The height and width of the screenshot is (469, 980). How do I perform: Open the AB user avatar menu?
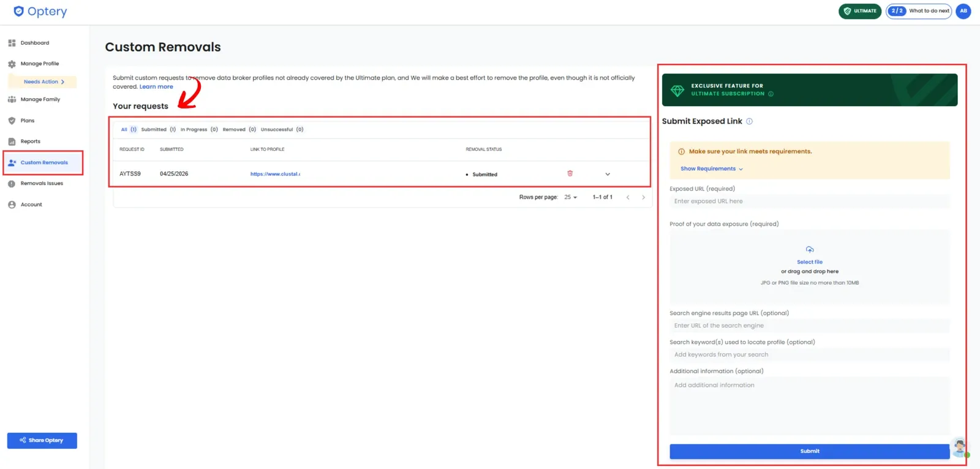click(963, 11)
